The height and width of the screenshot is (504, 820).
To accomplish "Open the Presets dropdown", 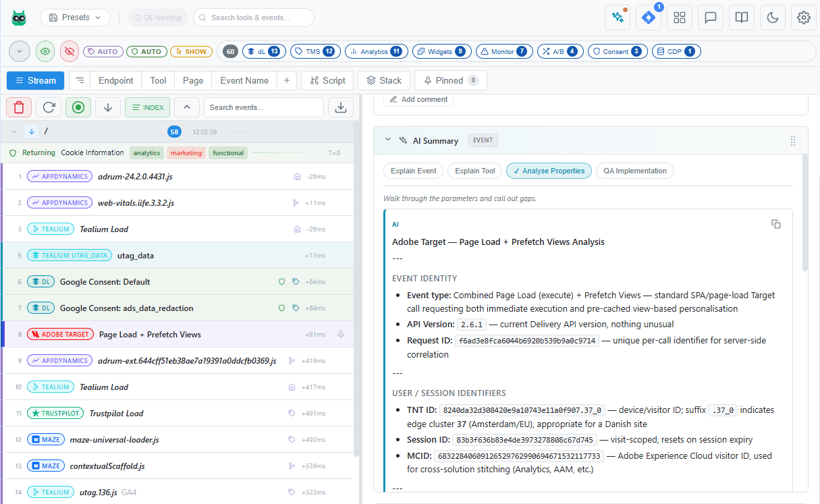I will tap(75, 18).
